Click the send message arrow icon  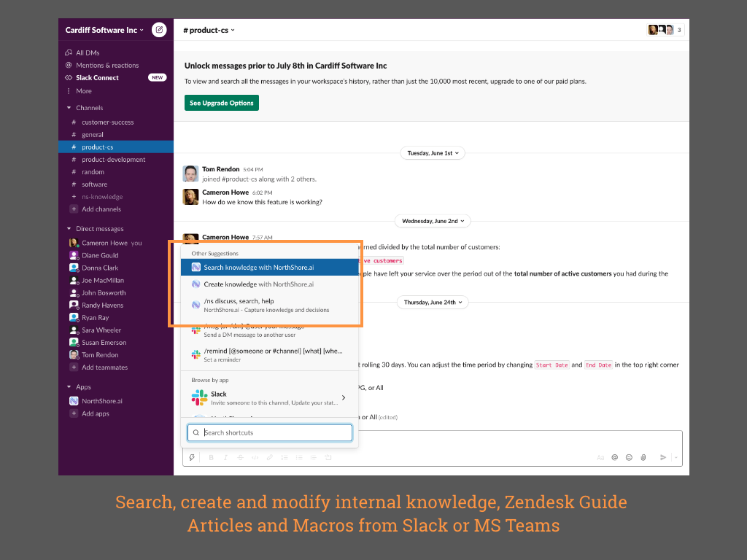[x=663, y=457]
